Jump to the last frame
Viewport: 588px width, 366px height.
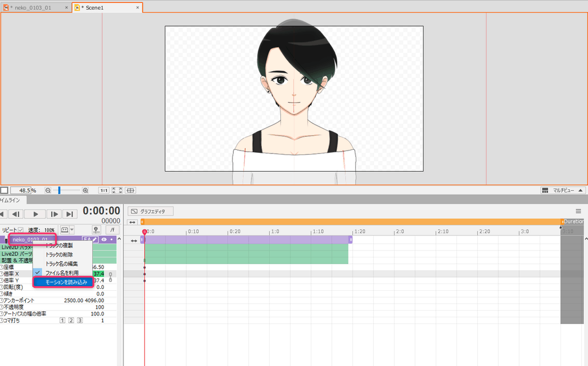pyautogui.click(x=69, y=214)
